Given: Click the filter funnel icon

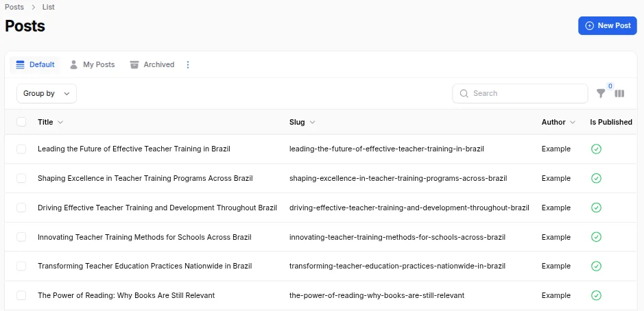Looking at the screenshot, I should click(x=601, y=94).
